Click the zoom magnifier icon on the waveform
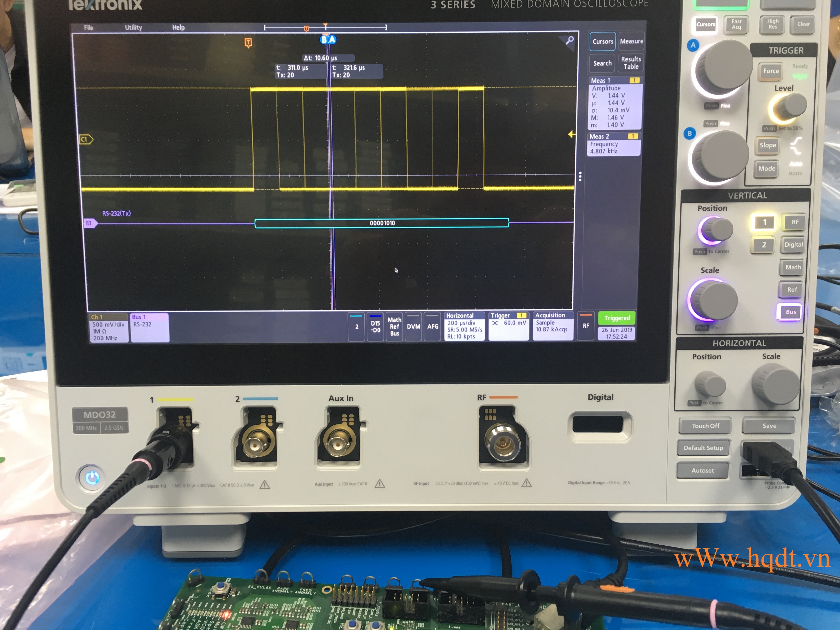 coord(569,40)
